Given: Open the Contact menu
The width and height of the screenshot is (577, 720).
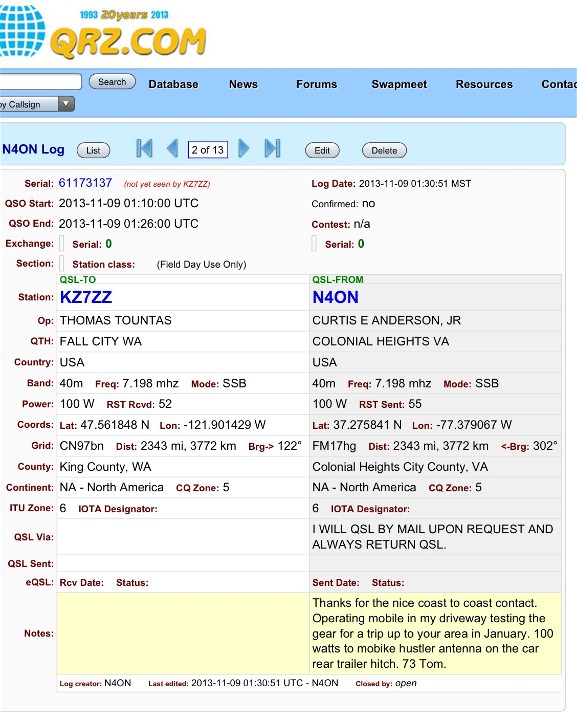Looking at the screenshot, I should click(x=559, y=84).
